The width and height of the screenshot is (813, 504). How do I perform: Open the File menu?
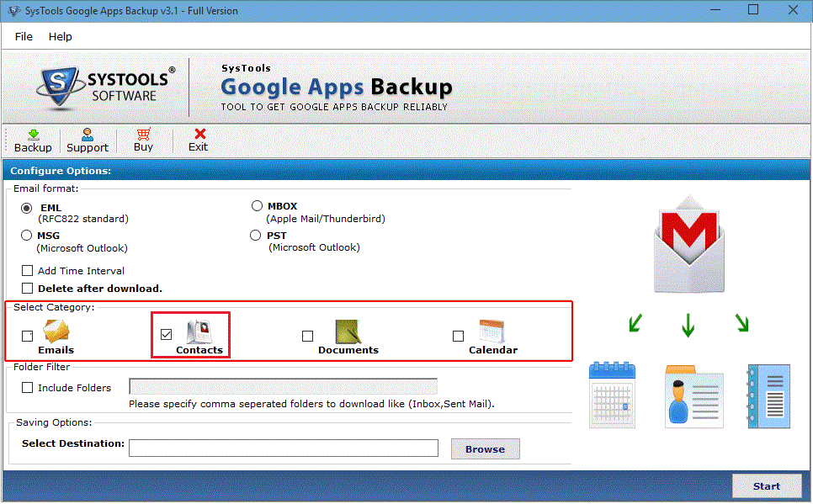(x=23, y=36)
